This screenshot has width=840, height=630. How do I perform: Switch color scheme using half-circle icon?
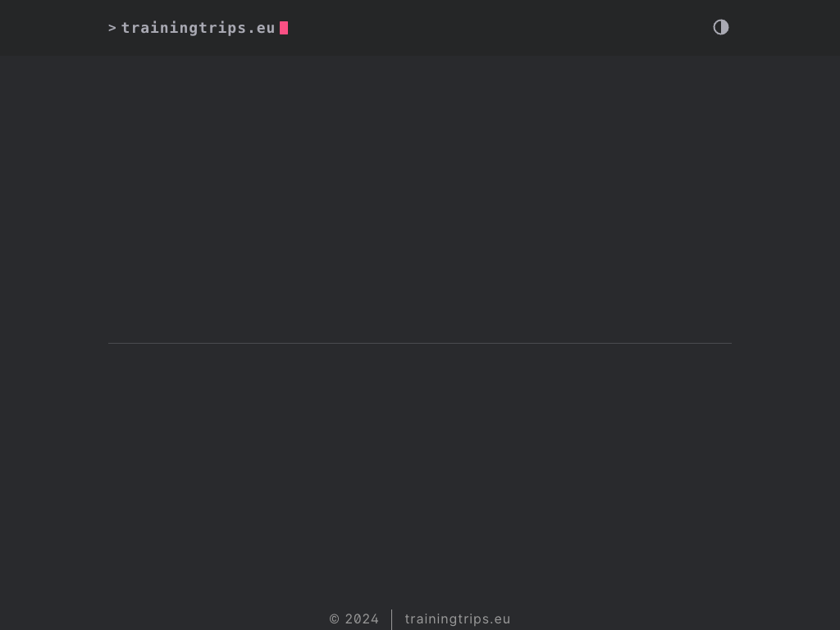pyautogui.click(x=721, y=27)
